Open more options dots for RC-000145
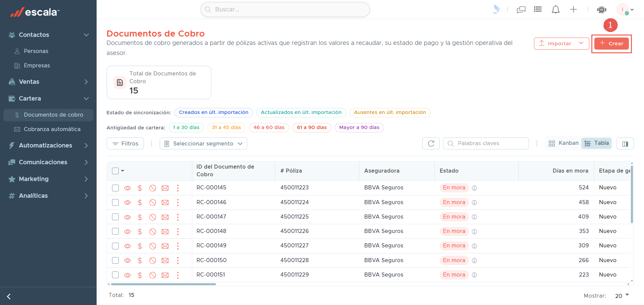 click(178, 188)
